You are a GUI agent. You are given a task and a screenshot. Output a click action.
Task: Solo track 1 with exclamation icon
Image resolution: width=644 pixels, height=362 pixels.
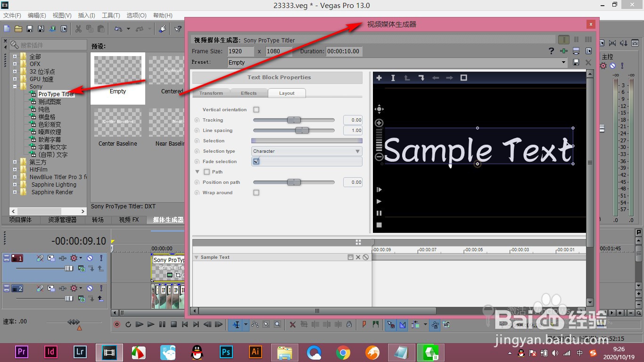[x=100, y=258]
